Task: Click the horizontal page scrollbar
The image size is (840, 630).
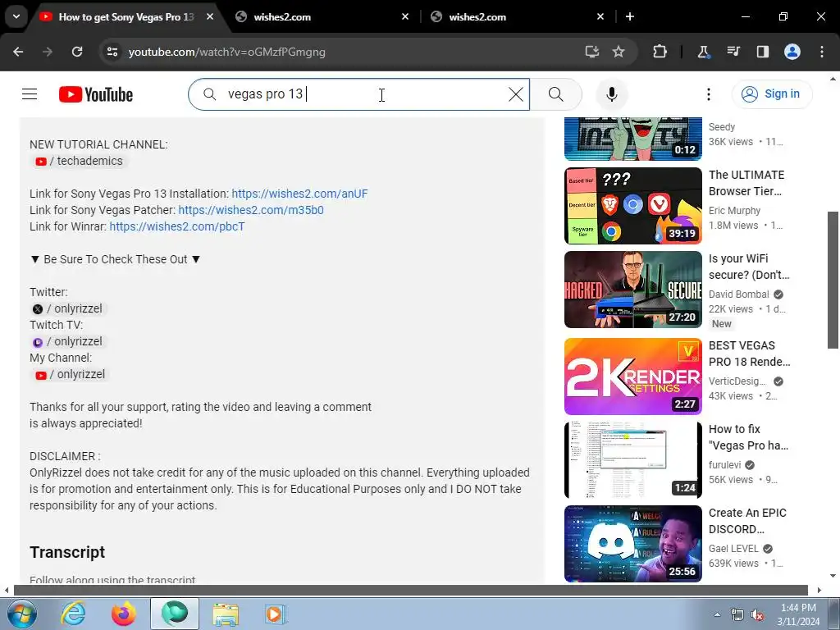Action: click(411, 591)
